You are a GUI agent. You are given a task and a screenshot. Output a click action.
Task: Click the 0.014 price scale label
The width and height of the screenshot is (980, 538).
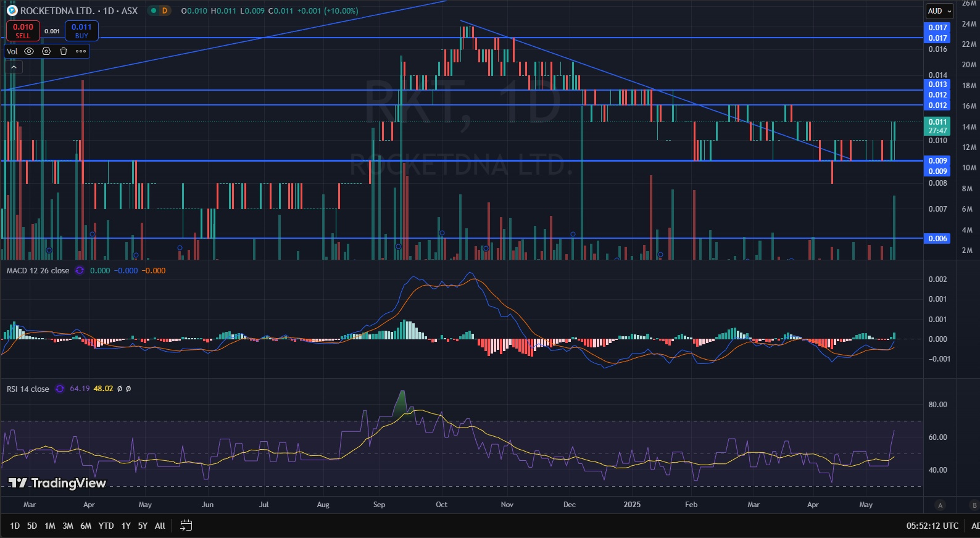[x=938, y=75]
